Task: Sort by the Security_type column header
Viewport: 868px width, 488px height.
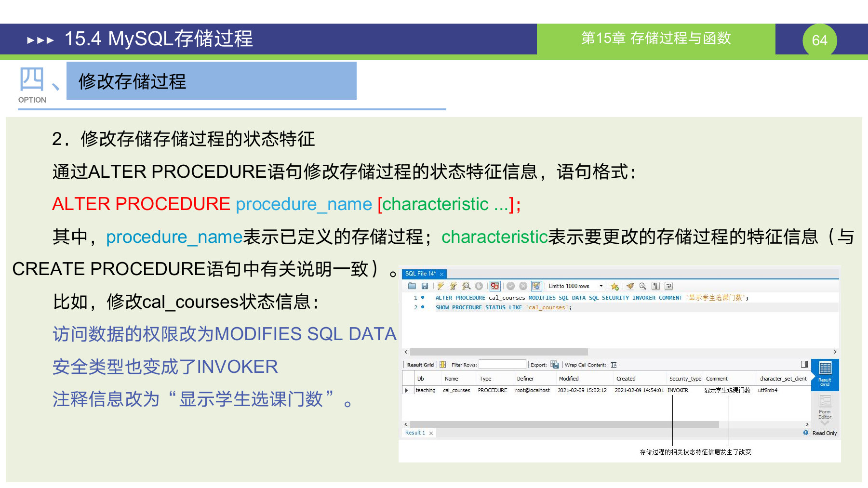Action: pos(685,379)
